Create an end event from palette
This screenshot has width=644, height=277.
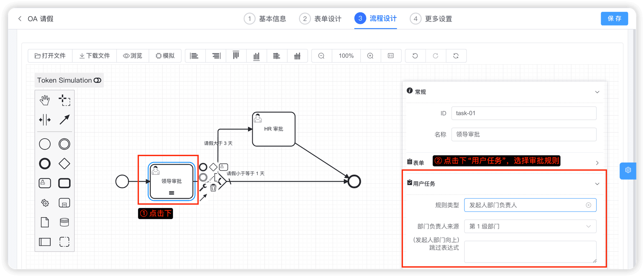pyautogui.click(x=45, y=164)
